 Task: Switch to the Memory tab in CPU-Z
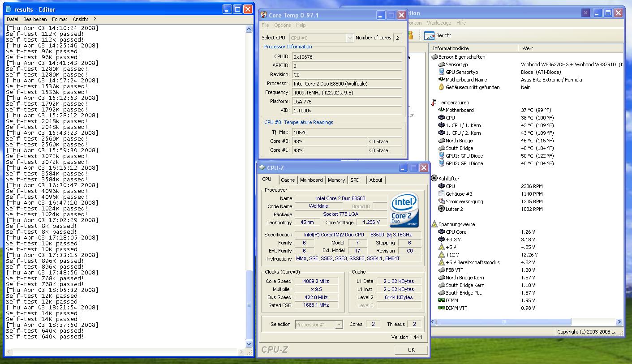(x=336, y=180)
